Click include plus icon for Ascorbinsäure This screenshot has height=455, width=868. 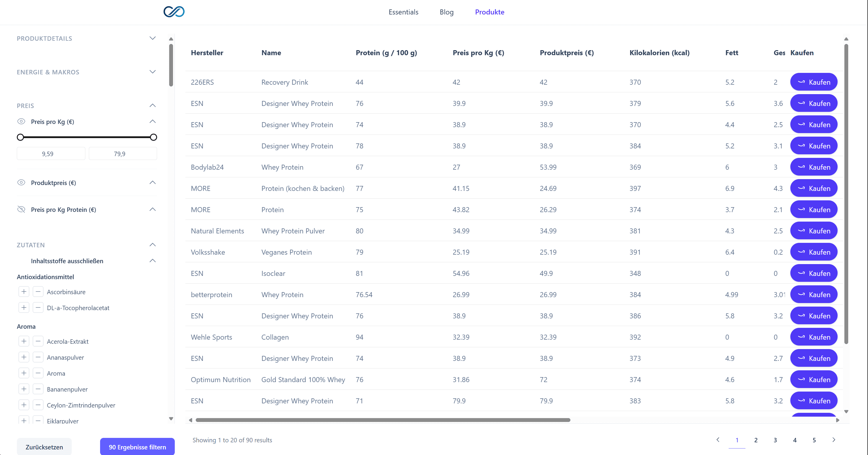(24, 292)
